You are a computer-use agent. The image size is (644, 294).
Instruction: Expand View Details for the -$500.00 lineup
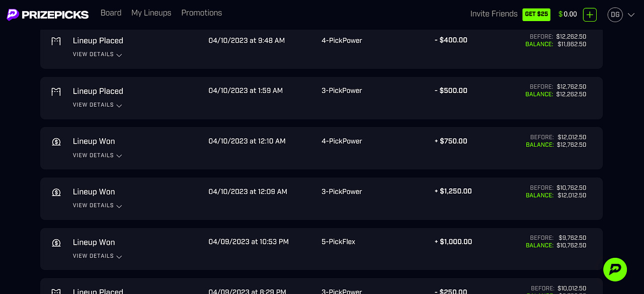click(97, 105)
